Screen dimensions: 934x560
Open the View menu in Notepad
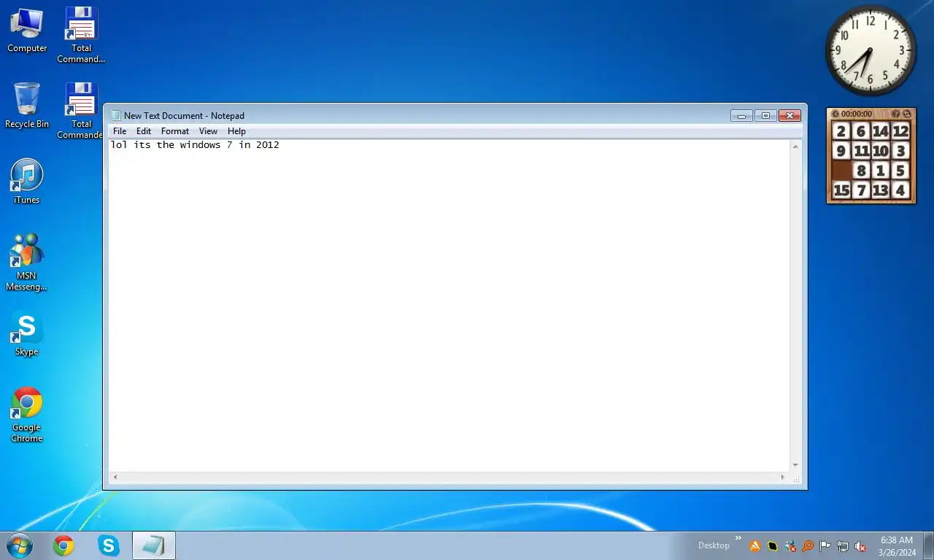pyautogui.click(x=208, y=131)
